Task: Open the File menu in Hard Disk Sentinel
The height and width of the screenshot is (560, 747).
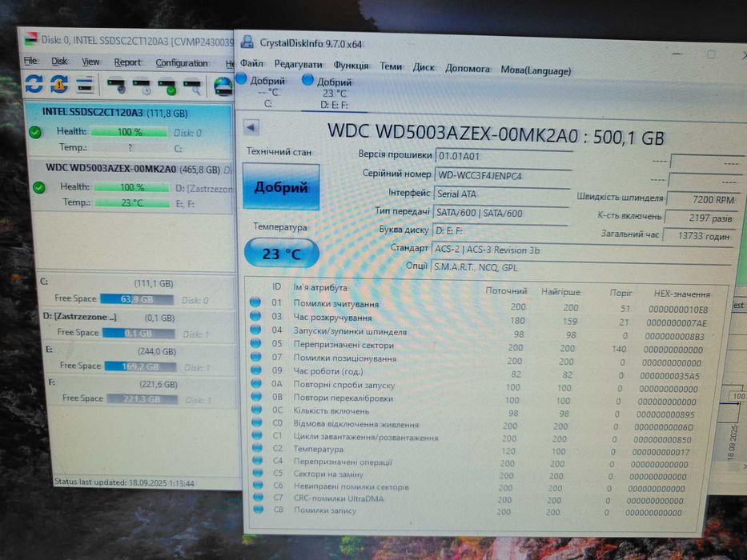Action: tap(31, 61)
